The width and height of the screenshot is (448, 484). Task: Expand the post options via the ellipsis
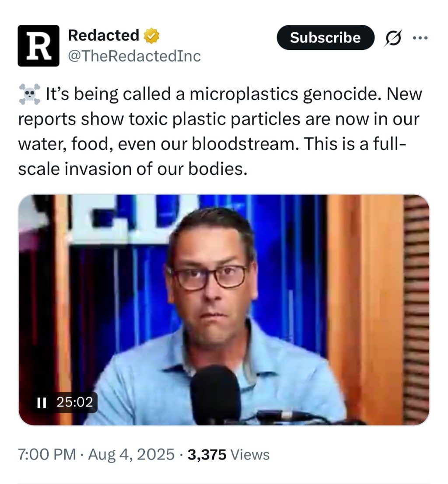coord(420,38)
